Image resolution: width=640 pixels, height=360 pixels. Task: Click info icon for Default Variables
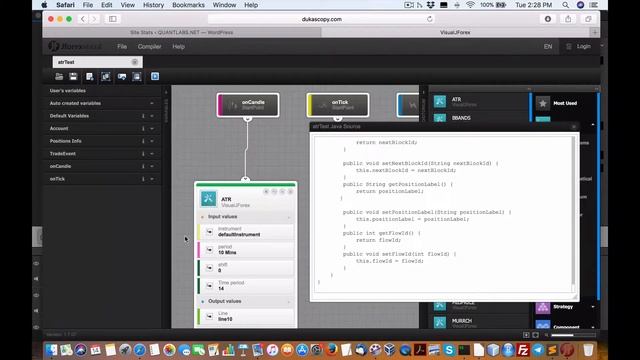(x=143, y=116)
